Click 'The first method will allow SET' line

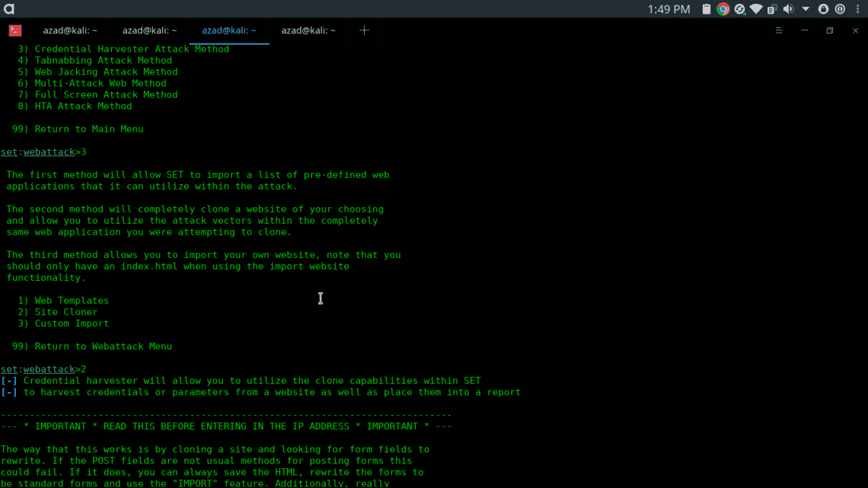click(198, 175)
